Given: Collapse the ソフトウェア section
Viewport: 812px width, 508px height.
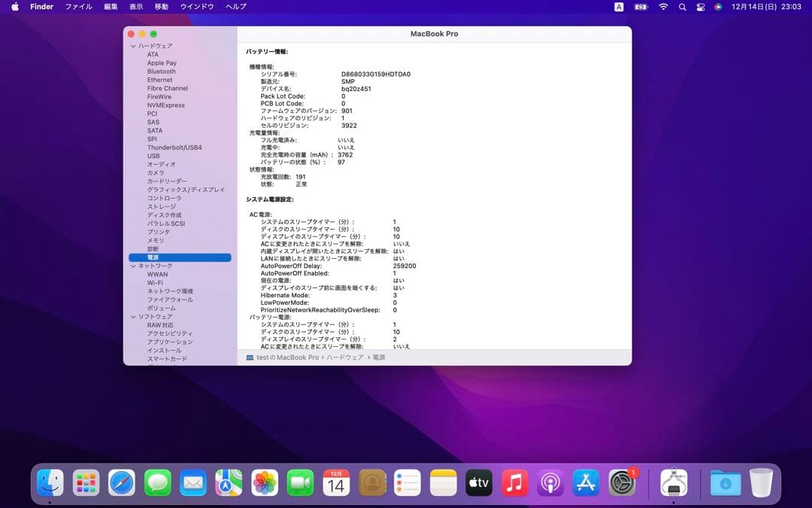Looking at the screenshot, I should (x=132, y=316).
